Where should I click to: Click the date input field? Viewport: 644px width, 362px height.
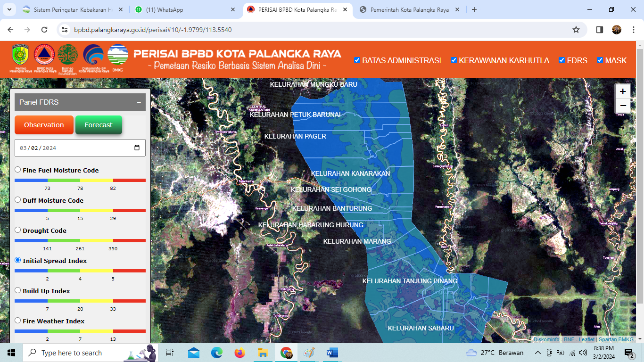click(x=80, y=148)
